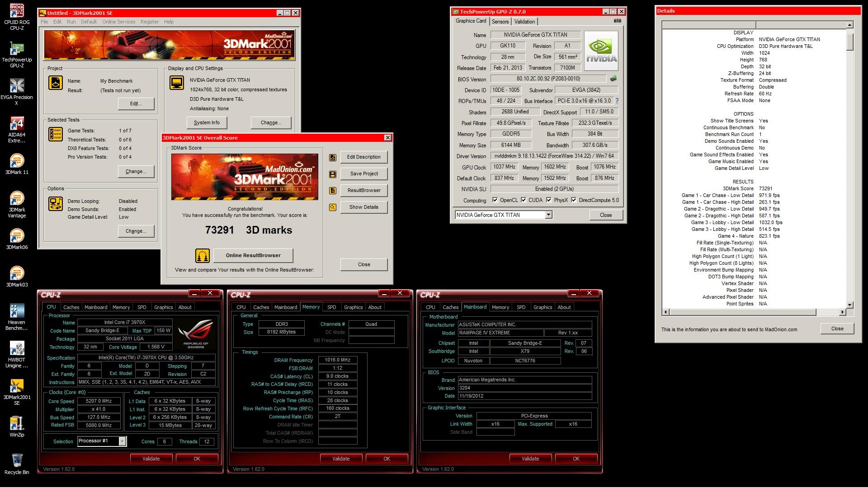
Task: Click GPU-Z screenshot camera icon
Action: (618, 21)
